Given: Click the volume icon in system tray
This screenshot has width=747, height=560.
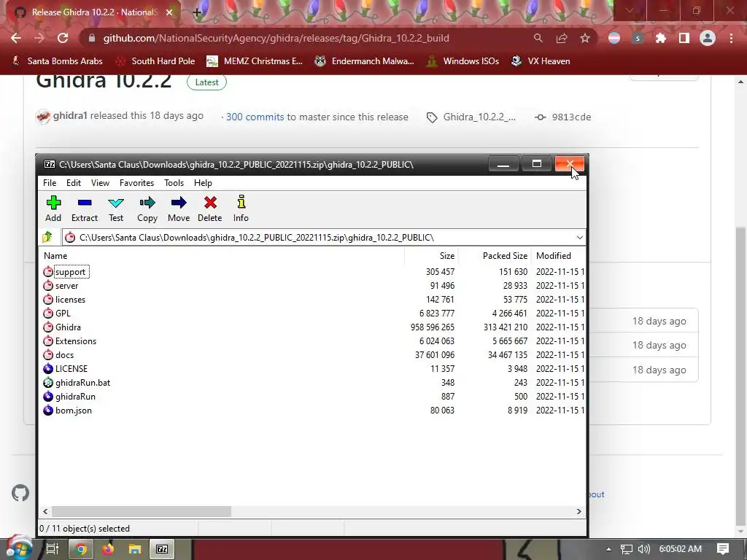Looking at the screenshot, I should (643, 549).
